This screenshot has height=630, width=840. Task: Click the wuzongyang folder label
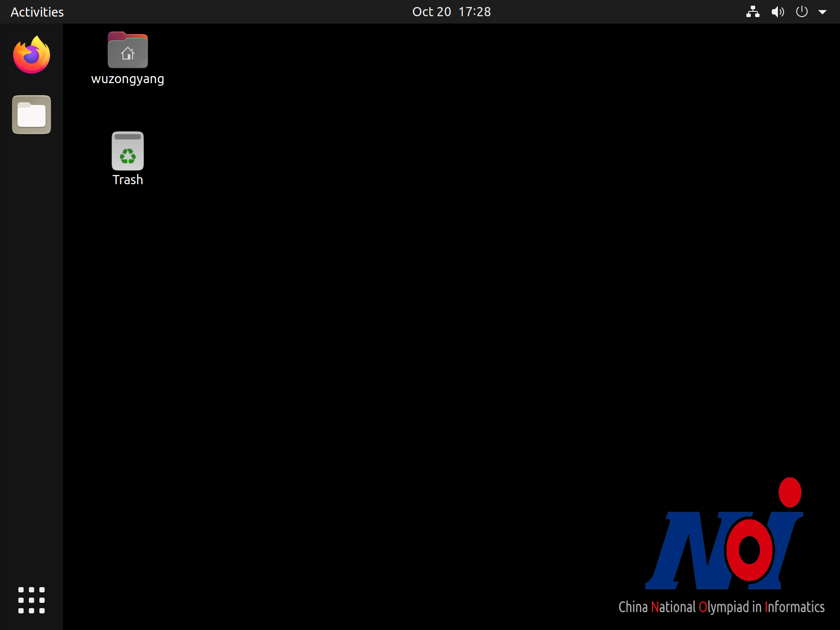tap(128, 79)
